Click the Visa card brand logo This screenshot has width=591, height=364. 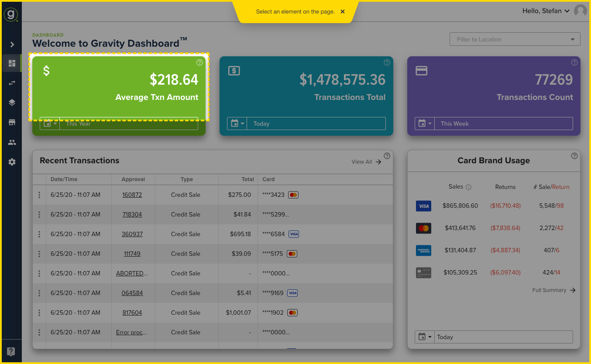tap(423, 206)
